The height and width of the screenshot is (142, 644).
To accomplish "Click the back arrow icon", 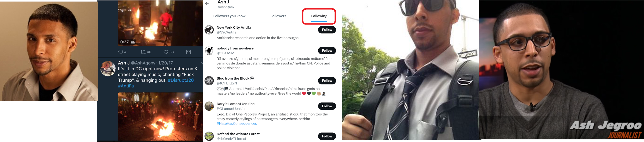I will point(207,4).
